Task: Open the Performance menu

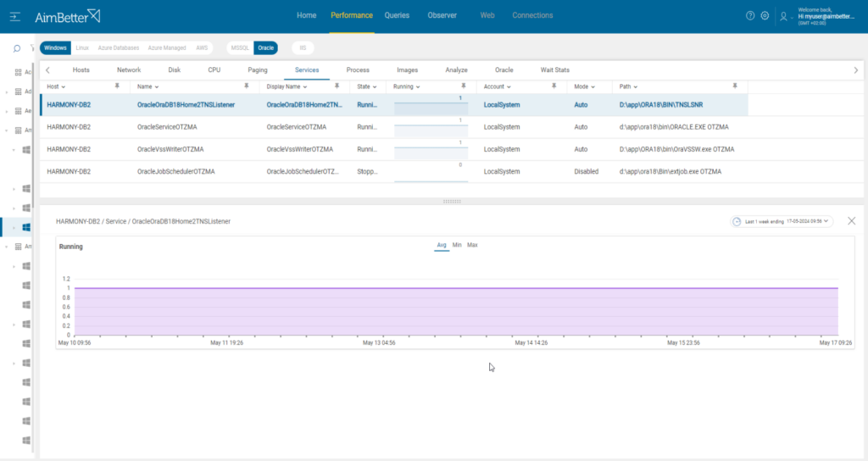Action: [352, 15]
